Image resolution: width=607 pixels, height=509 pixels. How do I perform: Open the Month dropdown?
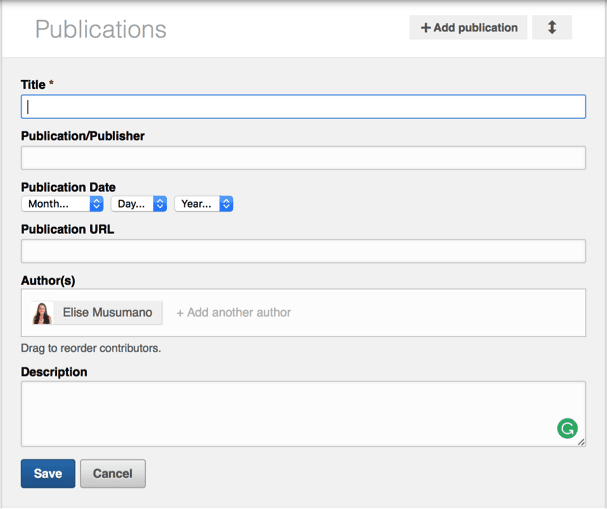pyautogui.click(x=62, y=204)
